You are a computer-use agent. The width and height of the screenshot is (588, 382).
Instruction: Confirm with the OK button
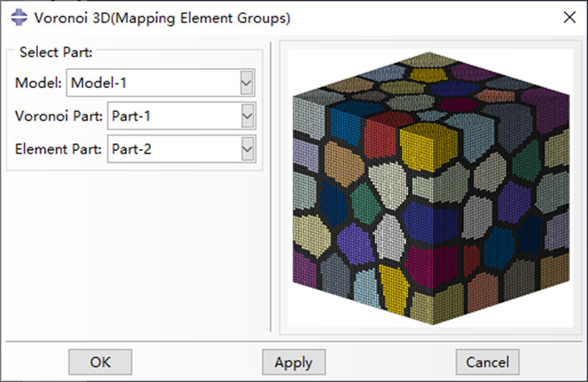pos(100,362)
